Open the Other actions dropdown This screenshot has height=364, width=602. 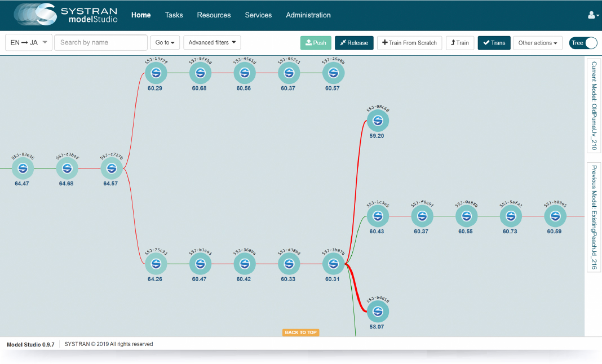(x=537, y=43)
